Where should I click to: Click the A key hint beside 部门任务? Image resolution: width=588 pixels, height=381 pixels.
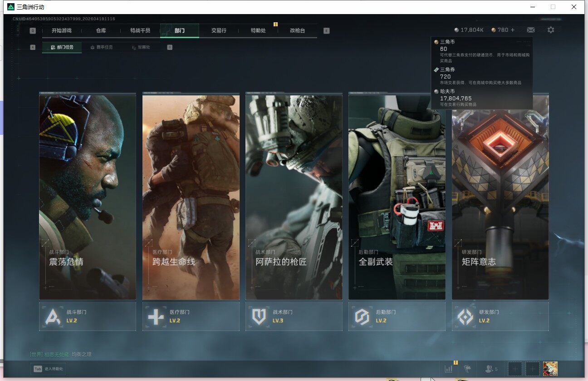(33, 47)
